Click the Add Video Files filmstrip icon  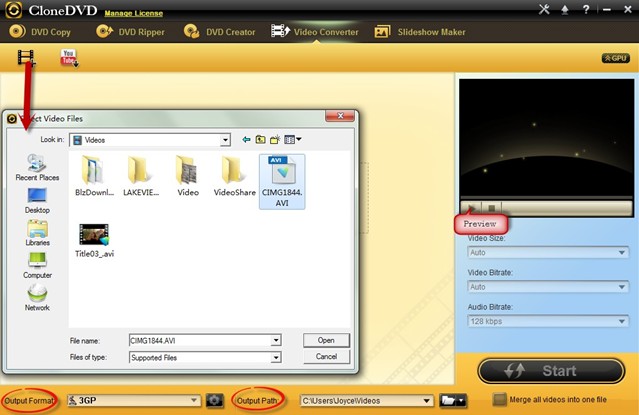point(26,57)
